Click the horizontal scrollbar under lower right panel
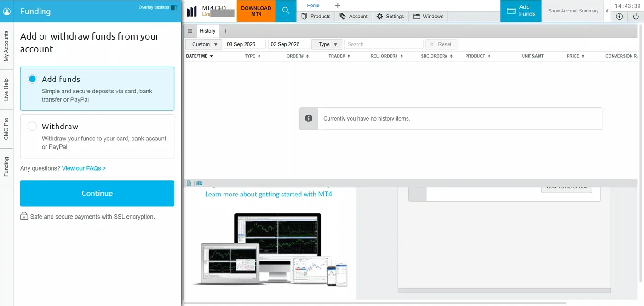The width and height of the screenshot is (644, 306). 504,290
